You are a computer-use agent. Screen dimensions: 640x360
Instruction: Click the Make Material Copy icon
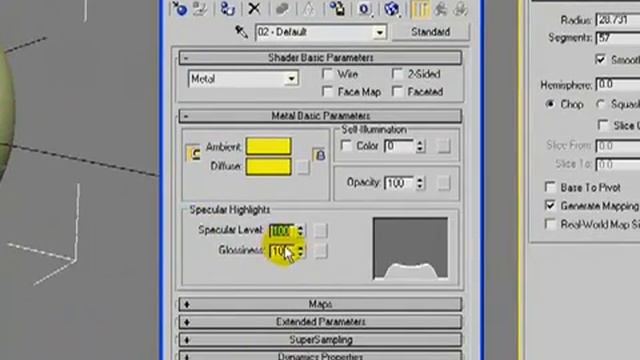282,9
